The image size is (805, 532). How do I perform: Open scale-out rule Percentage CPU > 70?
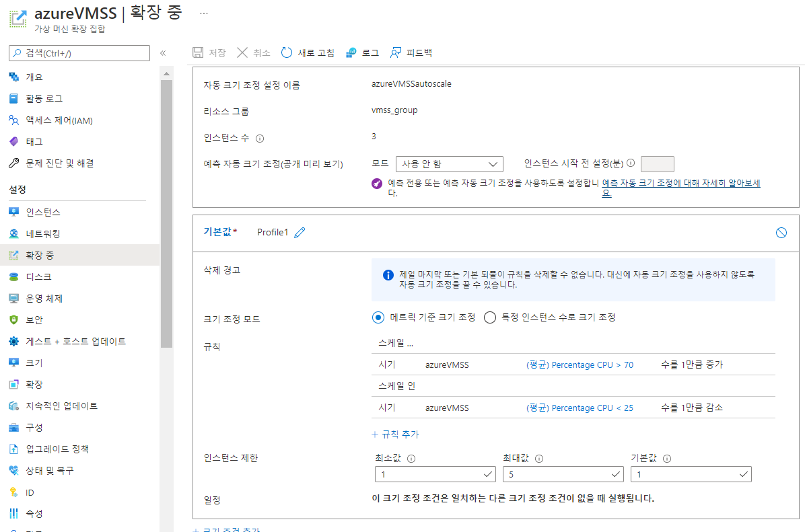pos(580,365)
